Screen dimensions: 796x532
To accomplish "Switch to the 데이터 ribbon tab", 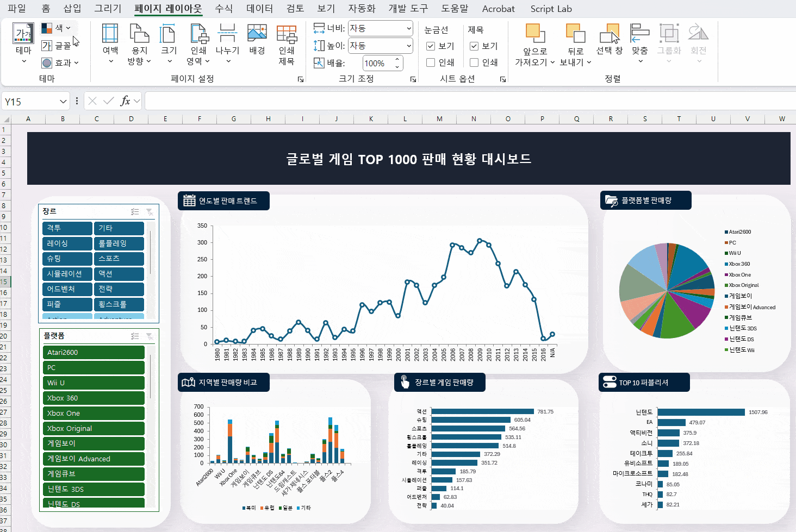I will [257, 9].
